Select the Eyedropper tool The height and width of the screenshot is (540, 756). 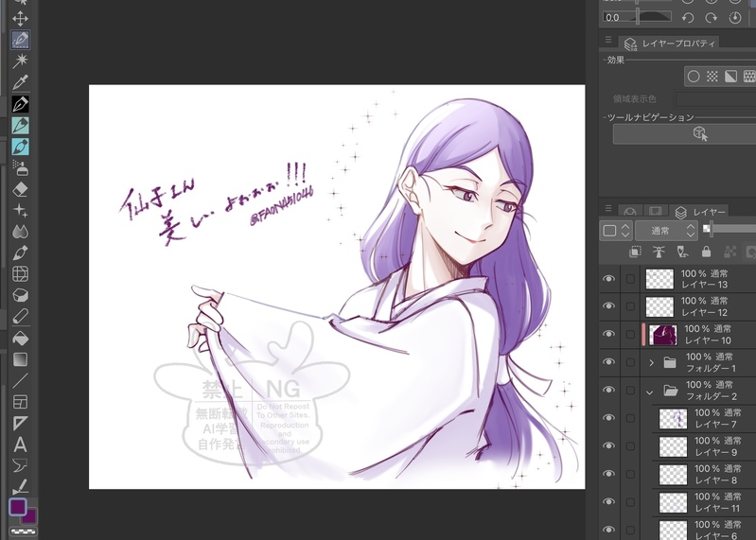tap(20, 82)
